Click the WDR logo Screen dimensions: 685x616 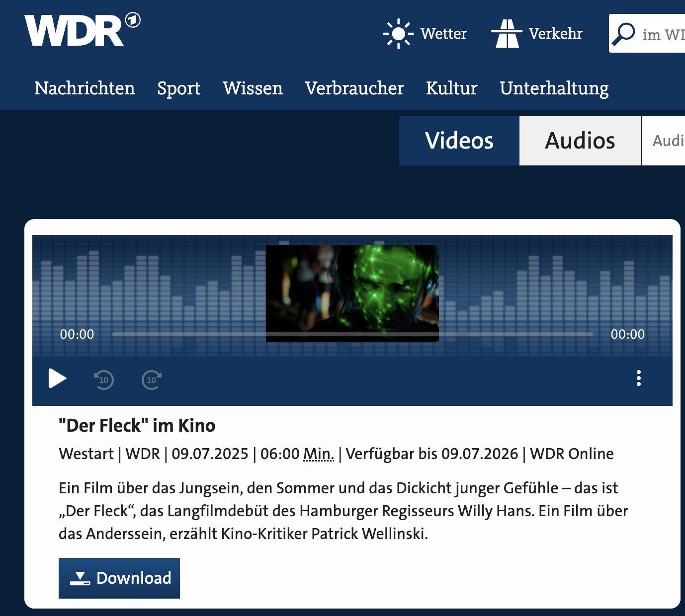83,30
